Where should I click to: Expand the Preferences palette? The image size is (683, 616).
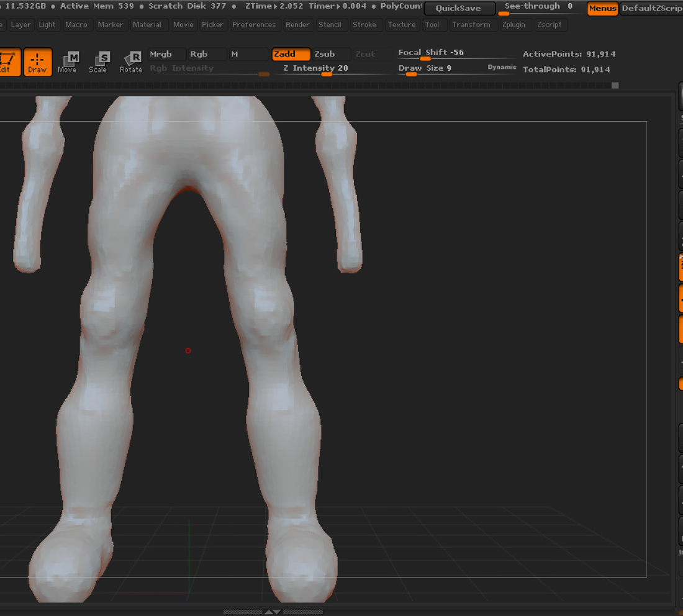tap(254, 25)
